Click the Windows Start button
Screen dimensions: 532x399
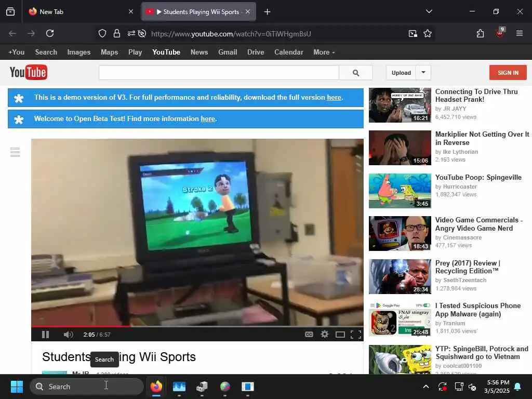click(x=17, y=387)
